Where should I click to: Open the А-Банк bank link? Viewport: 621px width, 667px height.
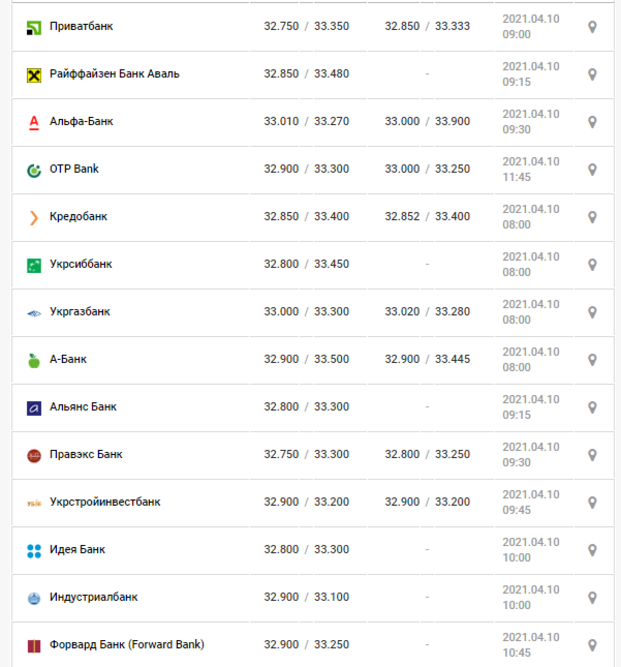68,359
